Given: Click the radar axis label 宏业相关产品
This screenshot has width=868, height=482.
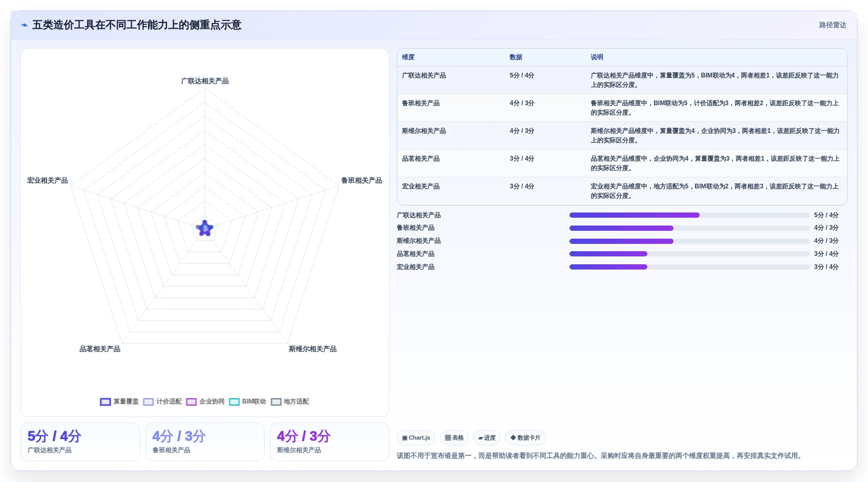Looking at the screenshot, I should (48, 181).
